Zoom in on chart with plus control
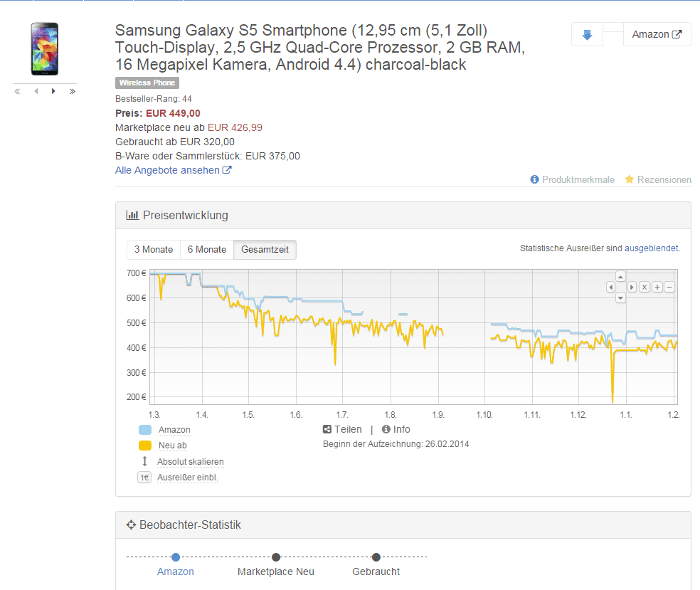700x590 pixels. pyautogui.click(x=657, y=288)
